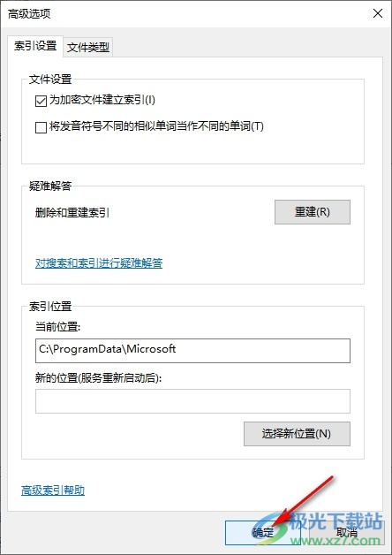Select the 索引设置 tab

(35, 46)
